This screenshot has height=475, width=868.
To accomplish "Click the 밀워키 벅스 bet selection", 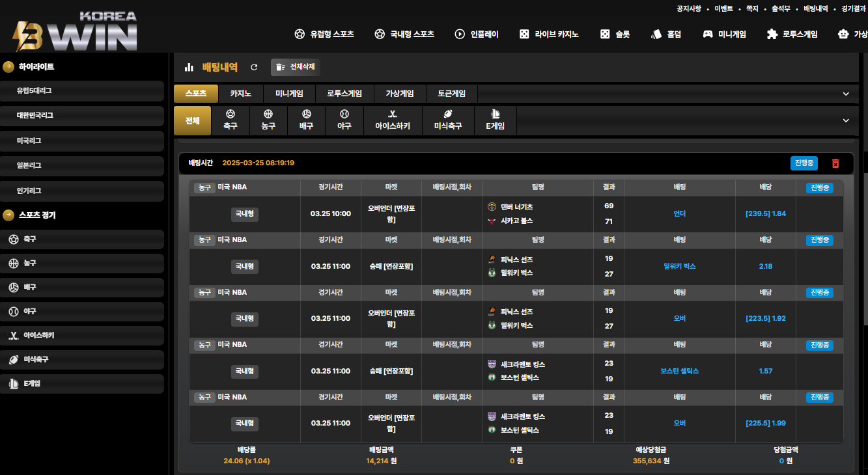I will [x=680, y=266].
